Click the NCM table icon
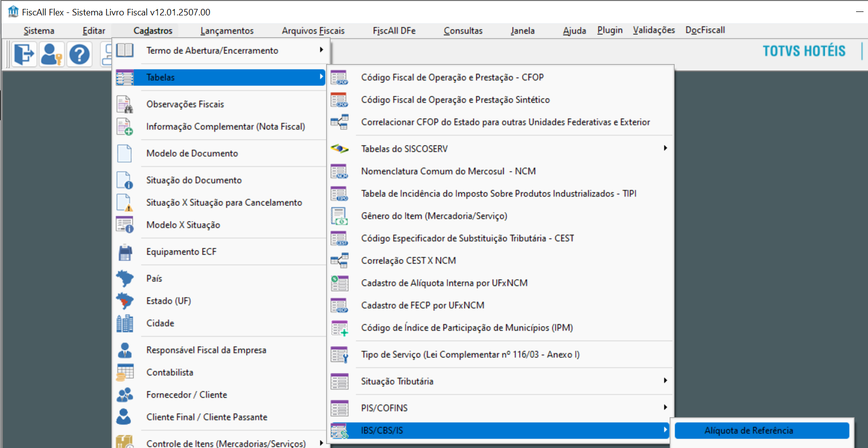The width and height of the screenshot is (868, 448). [340, 171]
